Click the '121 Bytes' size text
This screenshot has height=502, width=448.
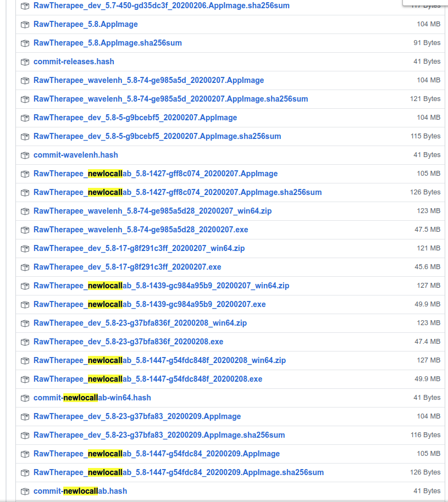click(425, 99)
